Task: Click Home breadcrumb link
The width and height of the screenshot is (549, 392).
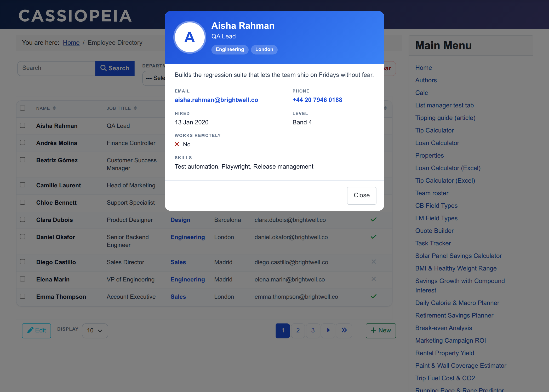Action: pyautogui.click(x=71, y=43)
